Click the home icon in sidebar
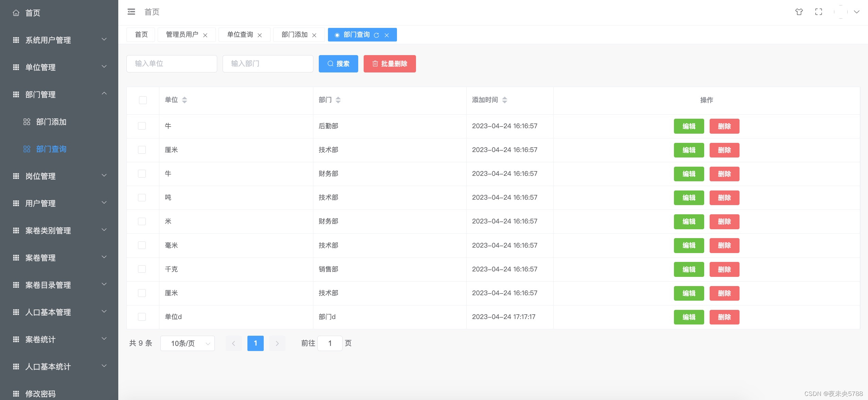This screenshot has width=868, height=400. 16,13
